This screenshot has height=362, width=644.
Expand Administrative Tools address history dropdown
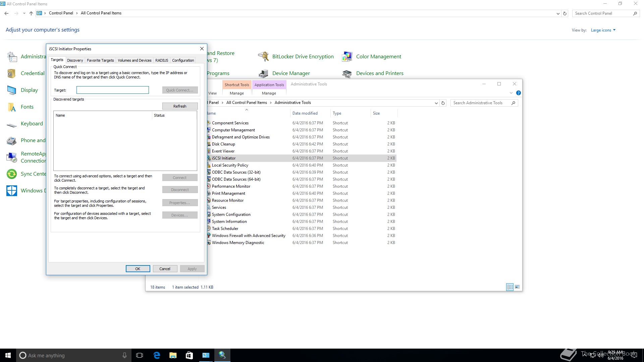tap(436, 103)
